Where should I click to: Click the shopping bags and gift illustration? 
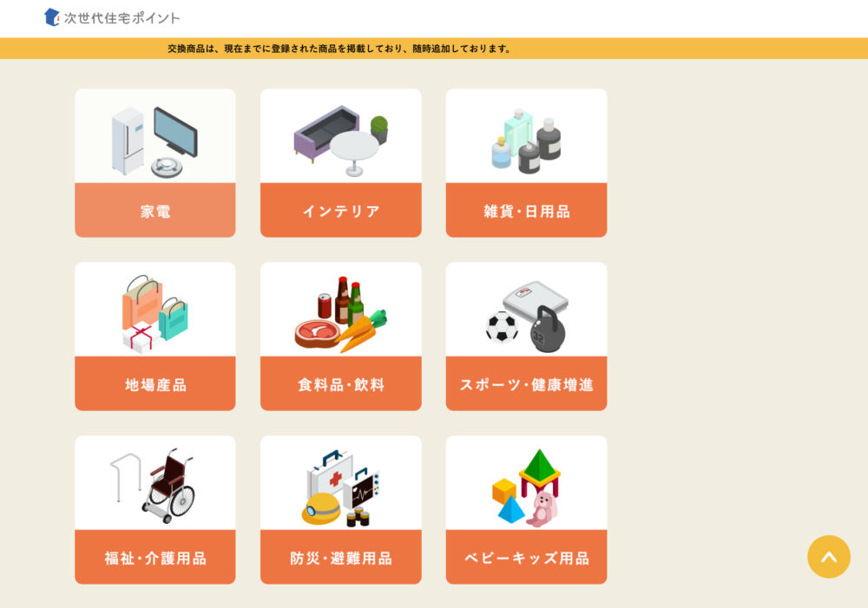[x=155, y=314]
